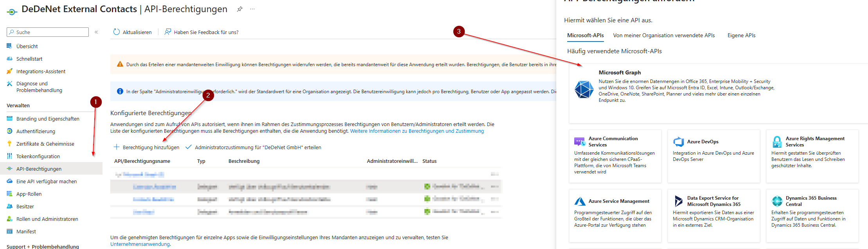Viewport: 868px width, 249px height.
Task: Collapse the sidebar with double-chevron icon
Action: 96,32
